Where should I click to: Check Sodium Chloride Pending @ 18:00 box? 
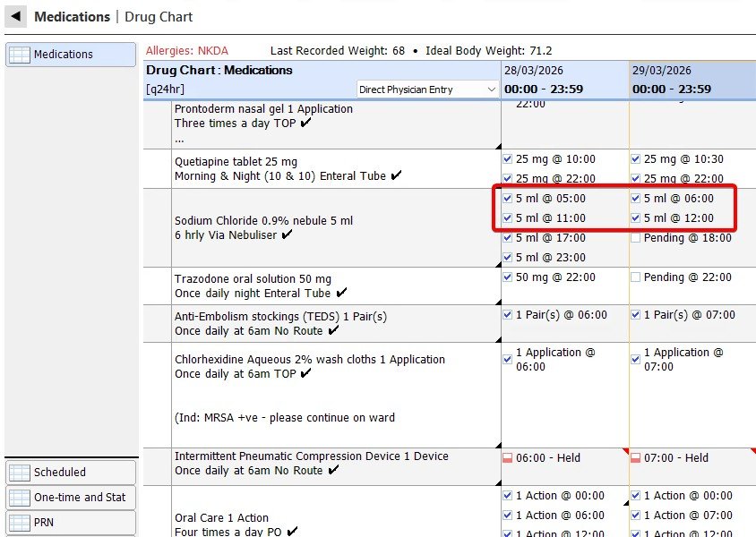coord(636,238)
